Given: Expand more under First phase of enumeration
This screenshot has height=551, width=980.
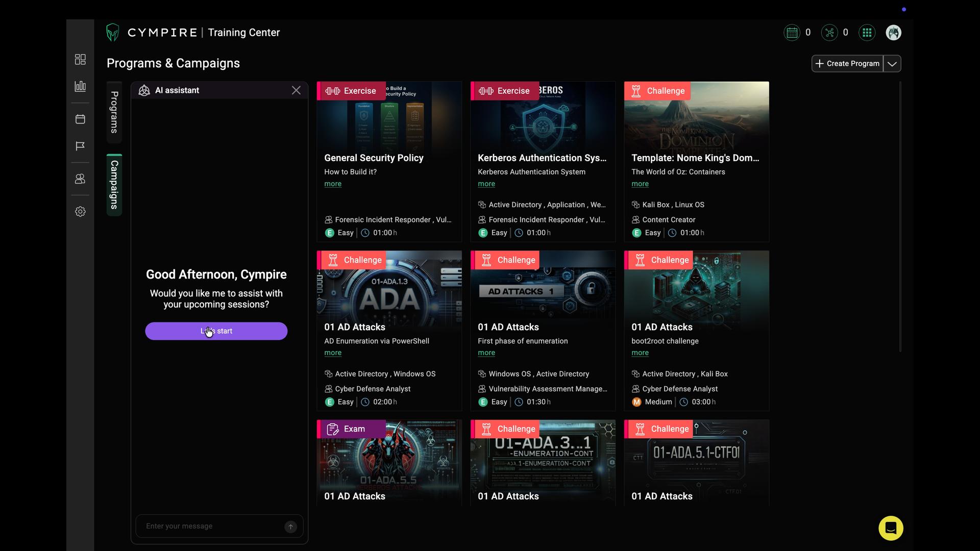Looking at the screenshot, I should (486, 353).
